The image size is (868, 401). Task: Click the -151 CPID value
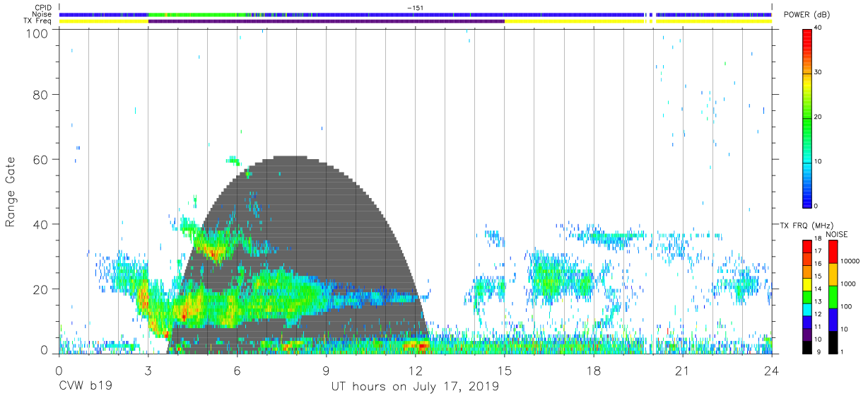click(x=415, y=7)
